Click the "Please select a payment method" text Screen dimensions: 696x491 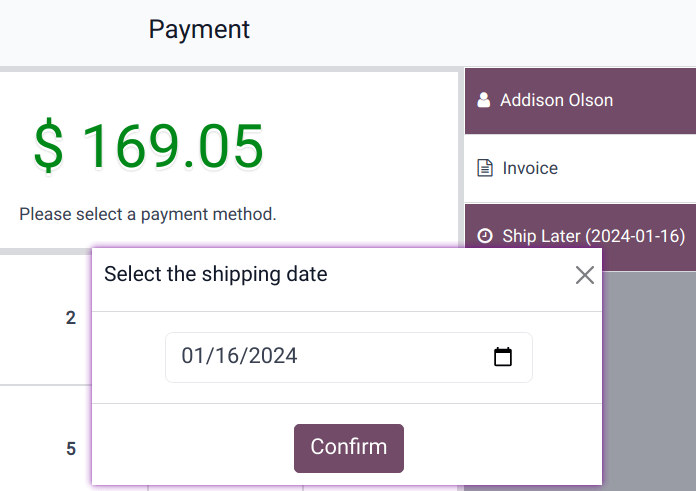click(x=148, y=214)
